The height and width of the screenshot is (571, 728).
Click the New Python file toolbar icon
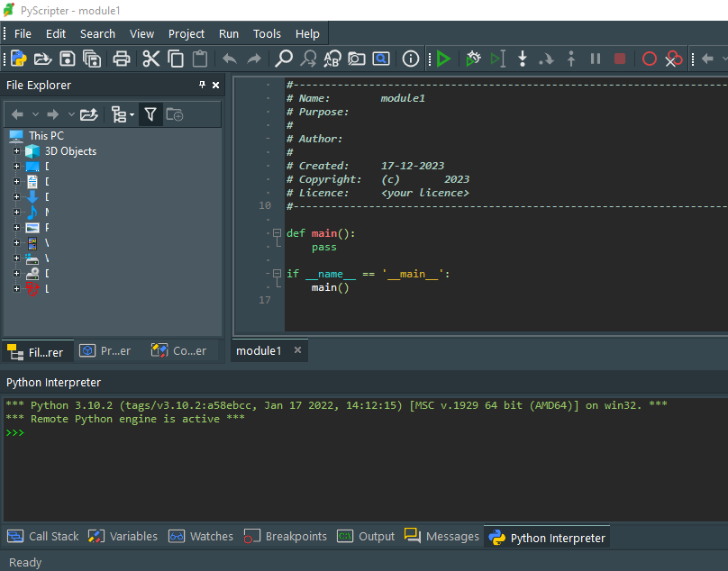click(x=19, y=59)
